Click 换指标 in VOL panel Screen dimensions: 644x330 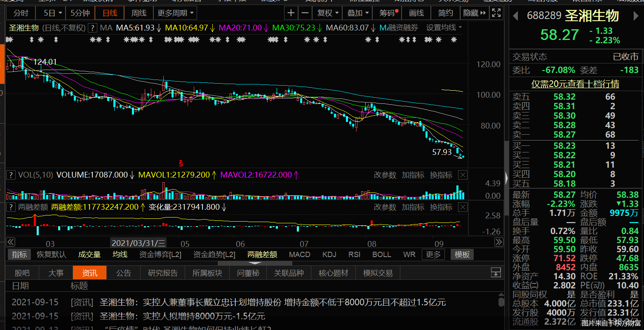pyautogui.click(x=441, y=175)
